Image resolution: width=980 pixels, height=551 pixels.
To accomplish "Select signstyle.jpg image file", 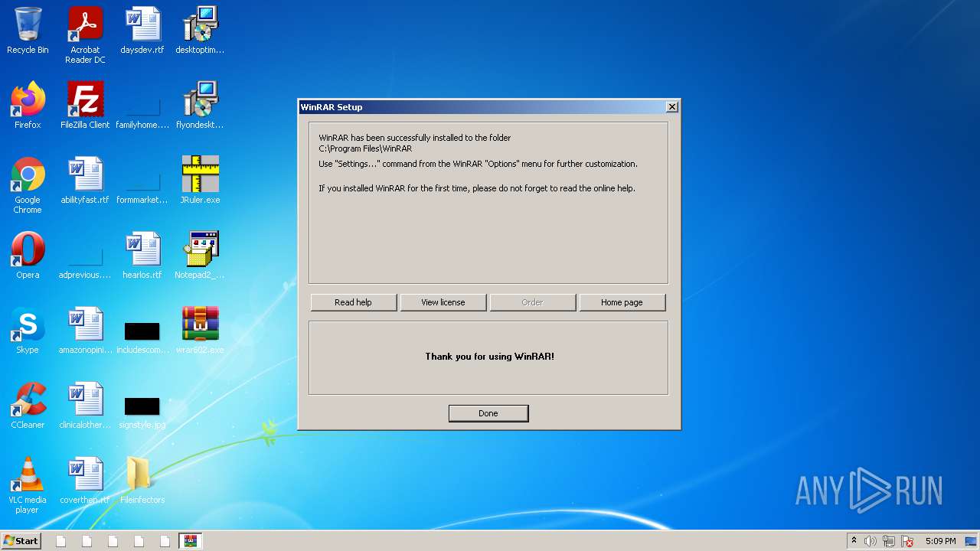I will click(x=142, y=412).
